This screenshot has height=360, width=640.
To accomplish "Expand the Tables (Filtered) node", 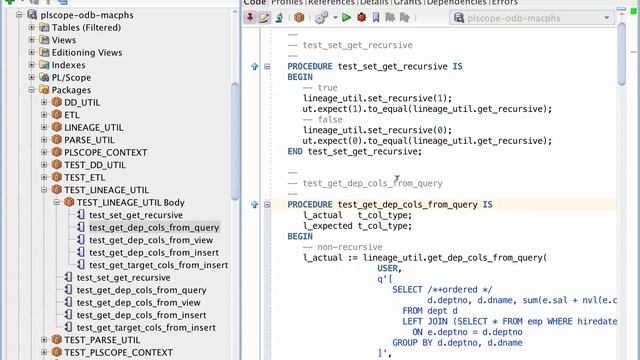I will pos(31,27).
